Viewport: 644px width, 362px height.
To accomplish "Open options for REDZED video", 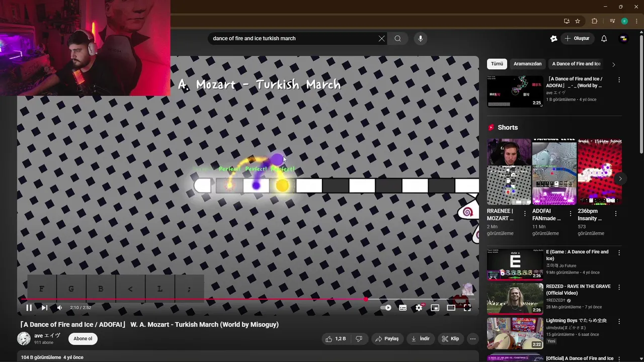I will tap(619, 288).
